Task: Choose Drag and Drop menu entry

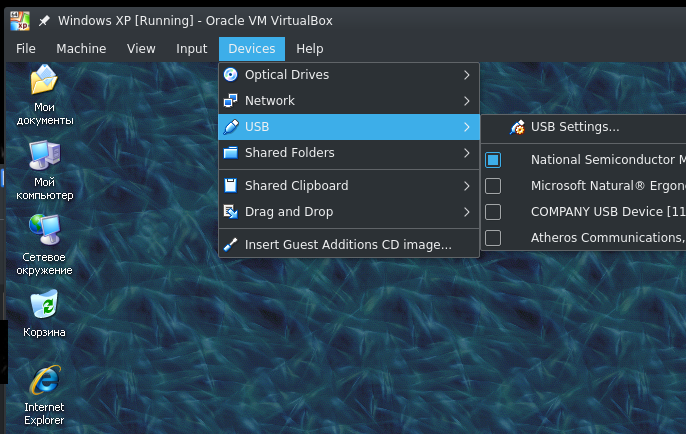Action: 349,212
